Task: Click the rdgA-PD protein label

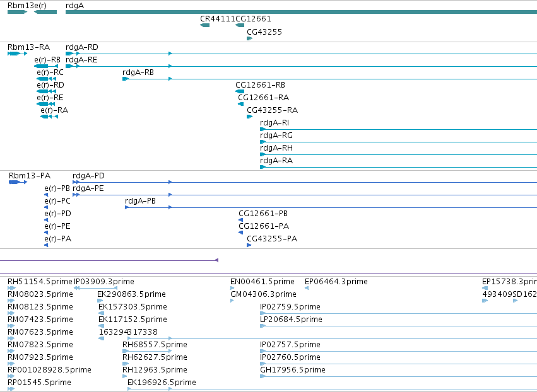Action: (89, 176)
